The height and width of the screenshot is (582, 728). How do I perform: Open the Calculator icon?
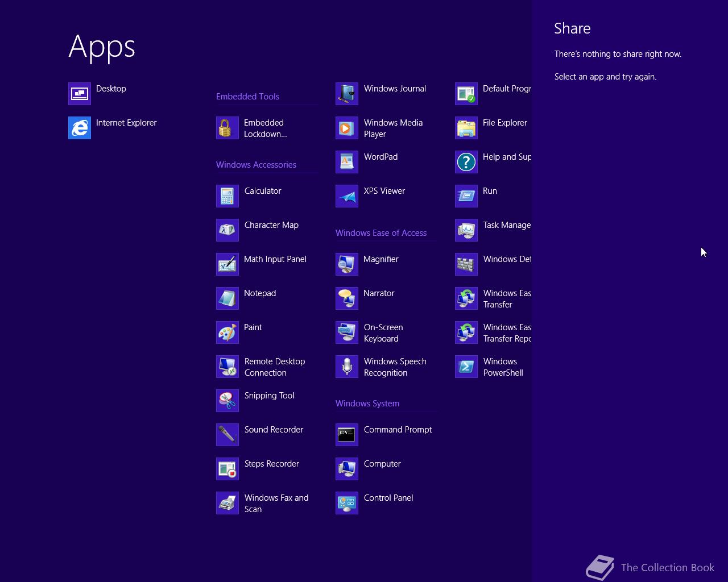point(227,196)
